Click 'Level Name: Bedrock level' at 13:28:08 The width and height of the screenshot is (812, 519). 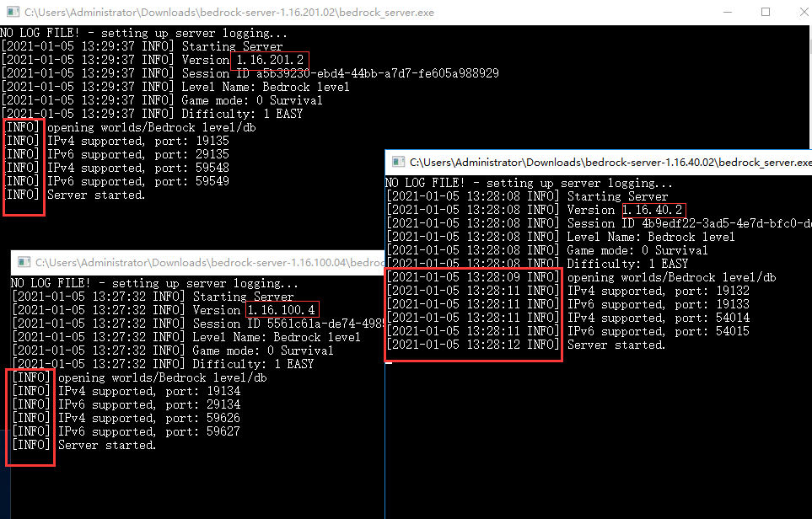651,237
